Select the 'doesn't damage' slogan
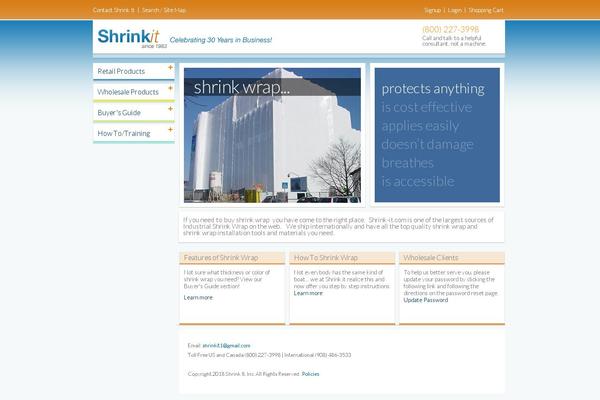This screenshot has width=600, height=400. (x=427, y=144)
